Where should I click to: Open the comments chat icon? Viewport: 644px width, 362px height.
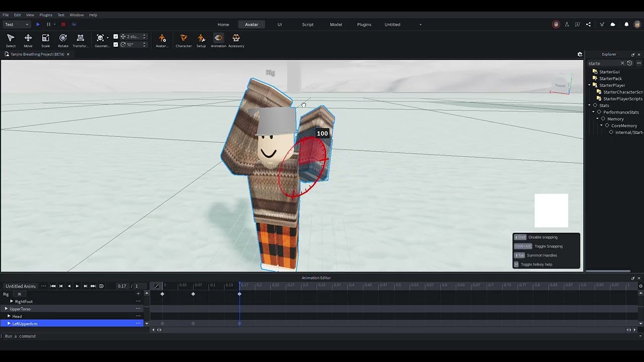point(578,24)
